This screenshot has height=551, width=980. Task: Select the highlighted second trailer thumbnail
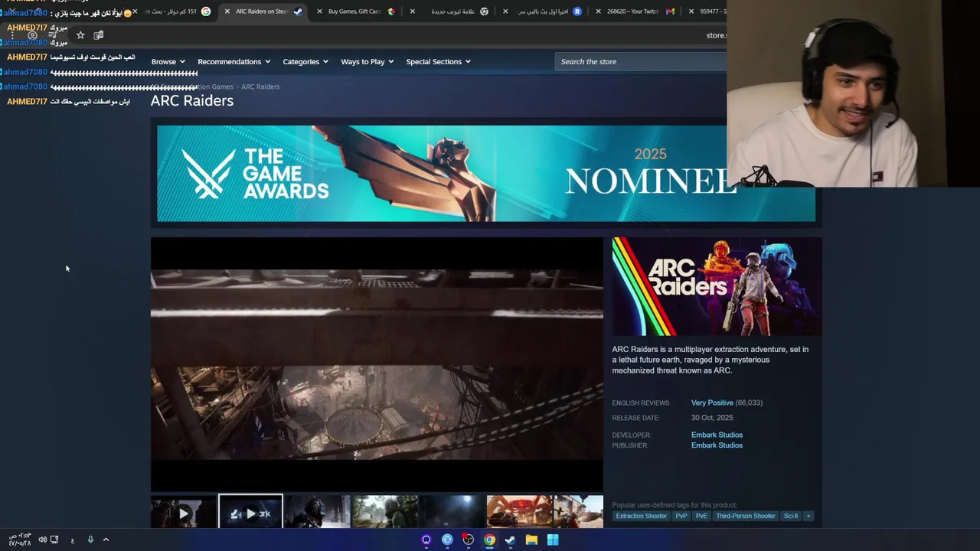[x=250, y=512]
